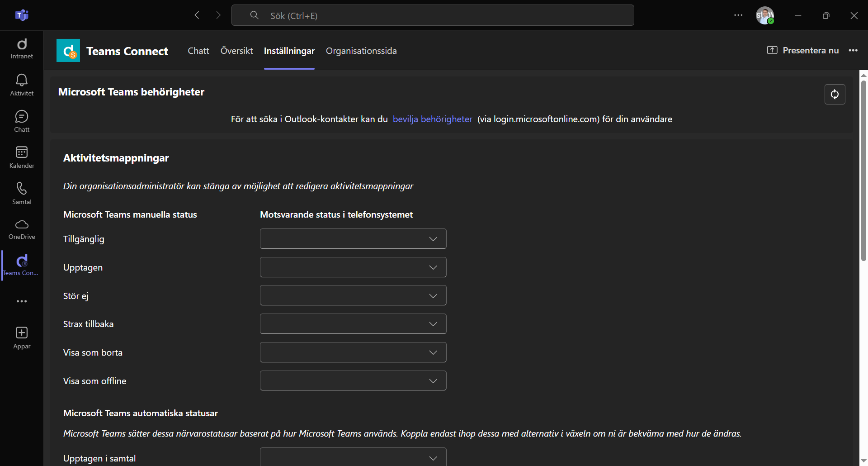Open the Kalender from the sidebar
Image resolution: width=868 pixels, height=466 pixels.
click(x=21, y=157)
